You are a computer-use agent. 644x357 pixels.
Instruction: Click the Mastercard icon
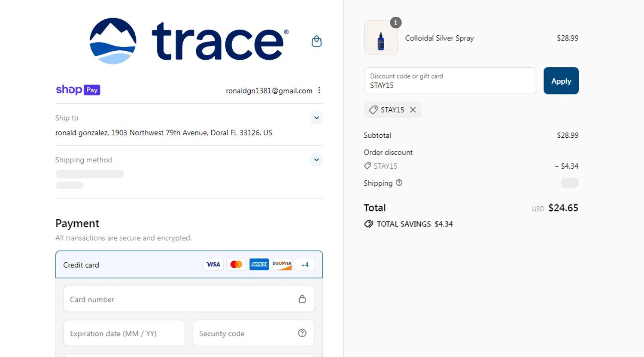236,264
